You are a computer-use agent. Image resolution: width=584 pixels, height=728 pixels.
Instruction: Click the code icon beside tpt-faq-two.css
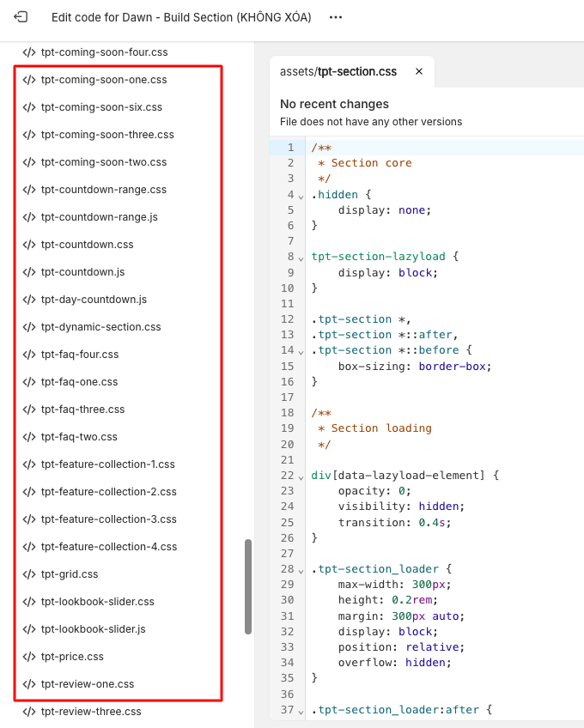pyautogui.click(x=29, y=436)
